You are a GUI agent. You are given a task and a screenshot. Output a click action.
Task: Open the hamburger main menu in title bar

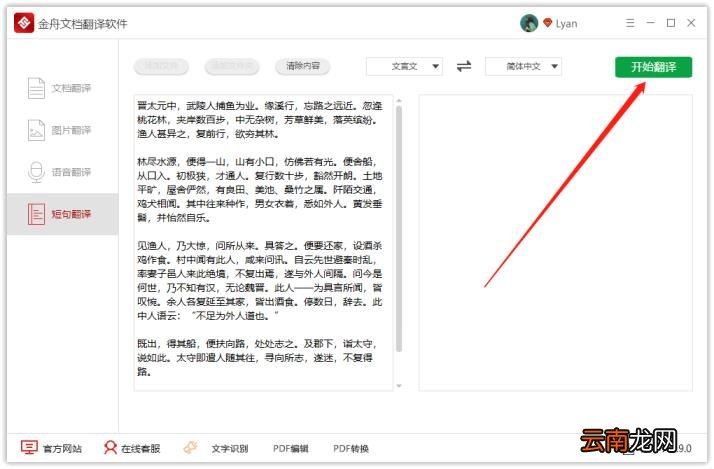[630, 23]
